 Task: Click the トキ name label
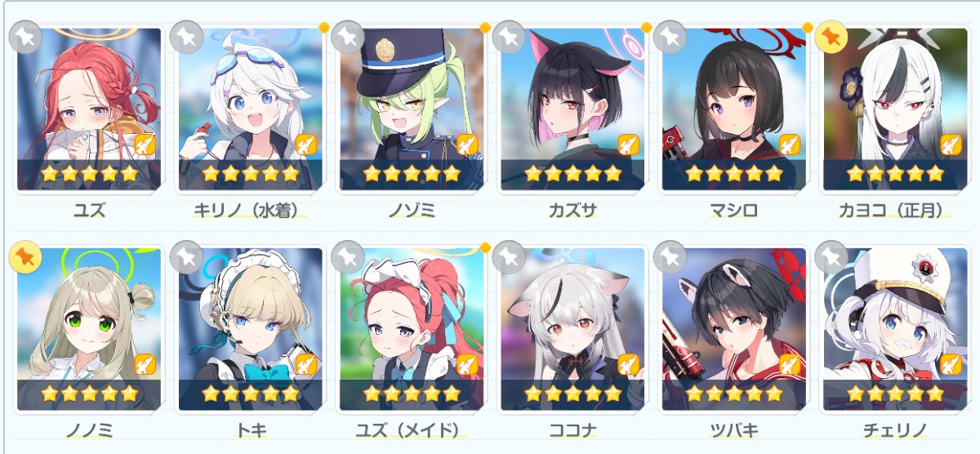tap(250, 430)
